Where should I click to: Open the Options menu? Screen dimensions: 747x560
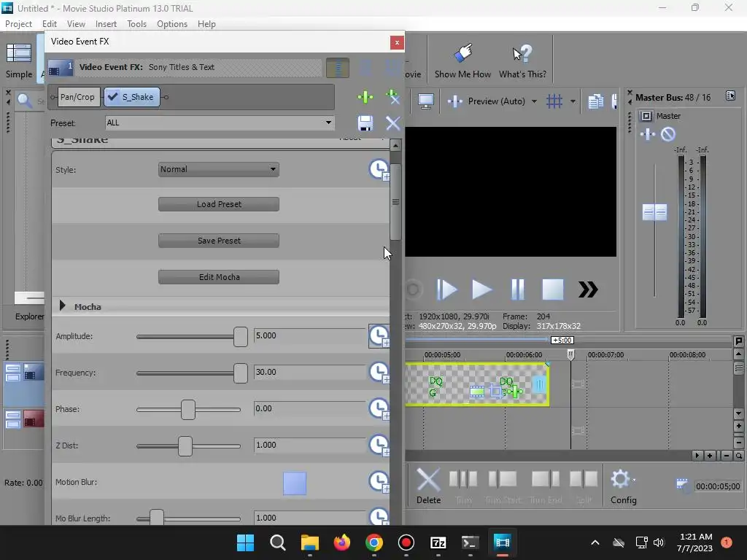(172, 24)
